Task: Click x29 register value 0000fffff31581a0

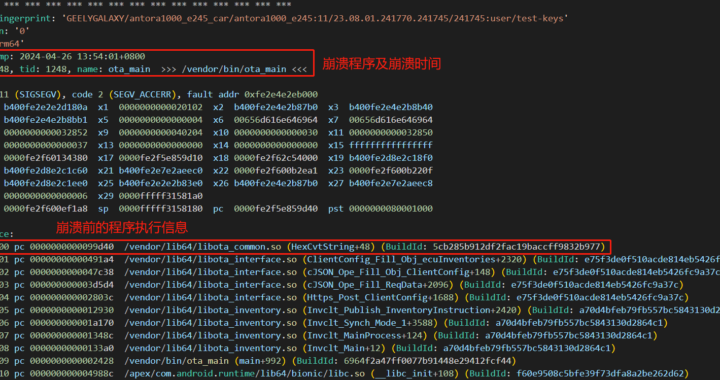Action: 160,196
